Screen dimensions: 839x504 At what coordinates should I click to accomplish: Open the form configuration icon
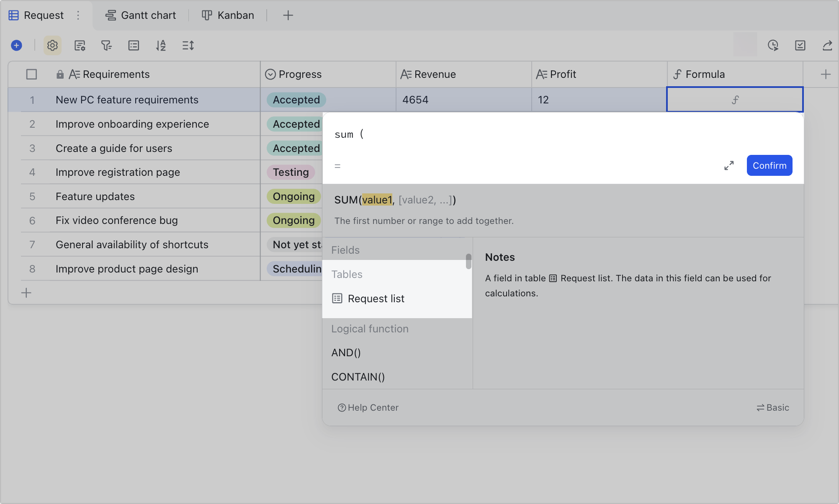point(80,45)
